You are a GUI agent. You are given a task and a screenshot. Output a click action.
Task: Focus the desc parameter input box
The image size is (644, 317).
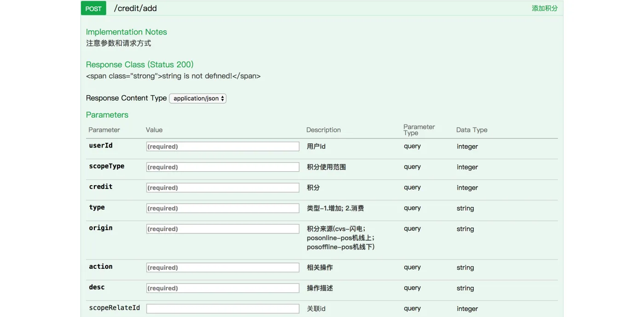223,288
